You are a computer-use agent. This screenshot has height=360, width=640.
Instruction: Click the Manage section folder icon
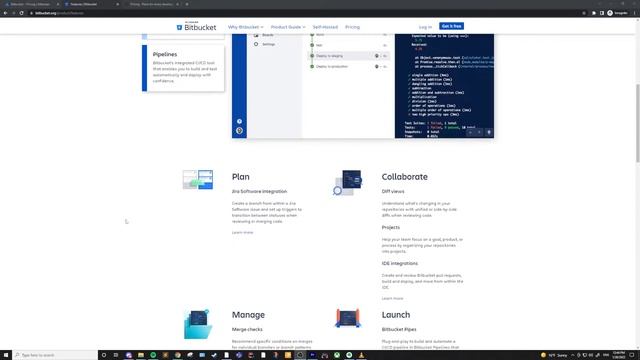click(198, 324)
